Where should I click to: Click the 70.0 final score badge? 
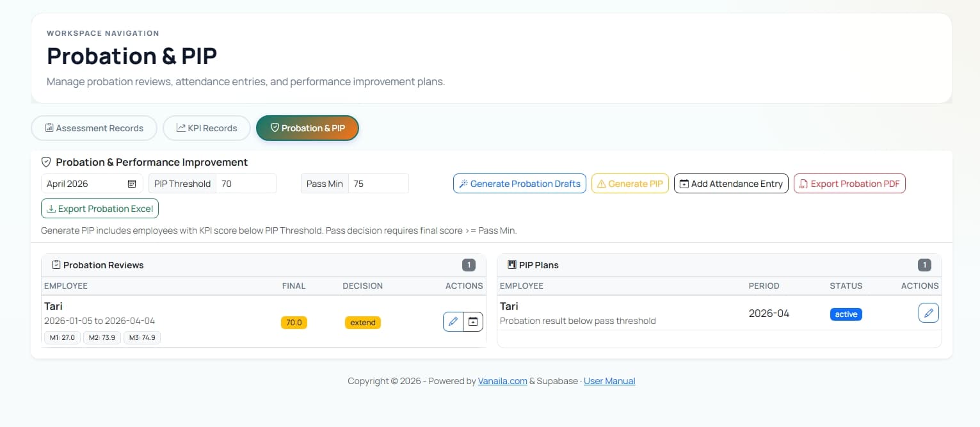(294, 323)
